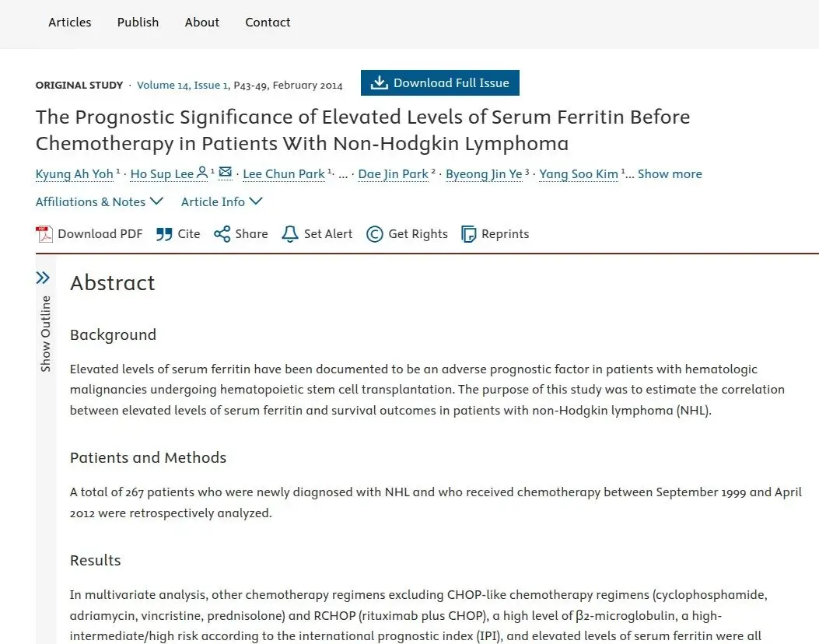Click the Show Outline double-chevron icon

(43, 278)
